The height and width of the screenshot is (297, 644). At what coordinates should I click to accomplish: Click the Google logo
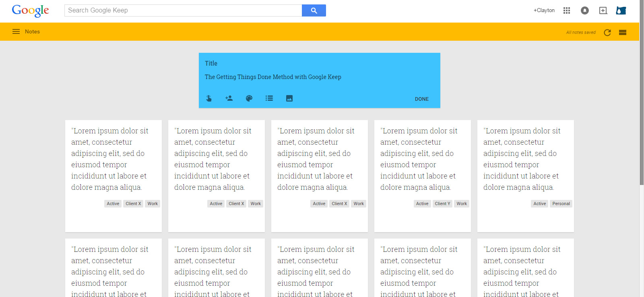(x=30, y=10)
